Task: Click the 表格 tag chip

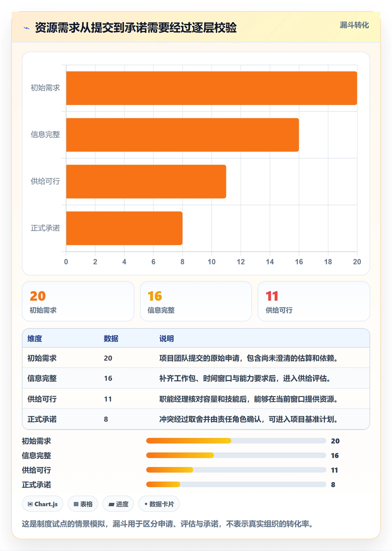Action: point(83,504)
